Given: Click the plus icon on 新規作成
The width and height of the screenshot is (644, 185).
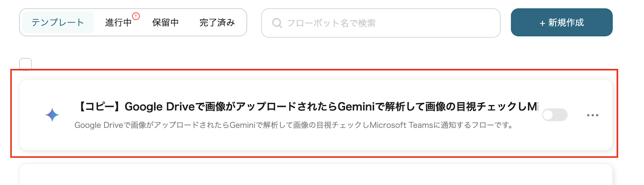Looking at the screenshot, I should click(x=542, y=23).
